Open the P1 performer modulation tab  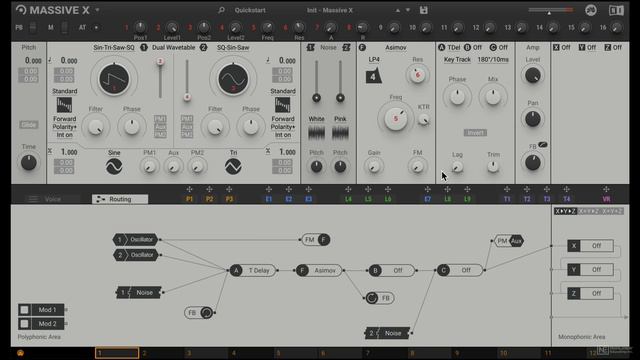pyautogui.click(x=189, y=199)
